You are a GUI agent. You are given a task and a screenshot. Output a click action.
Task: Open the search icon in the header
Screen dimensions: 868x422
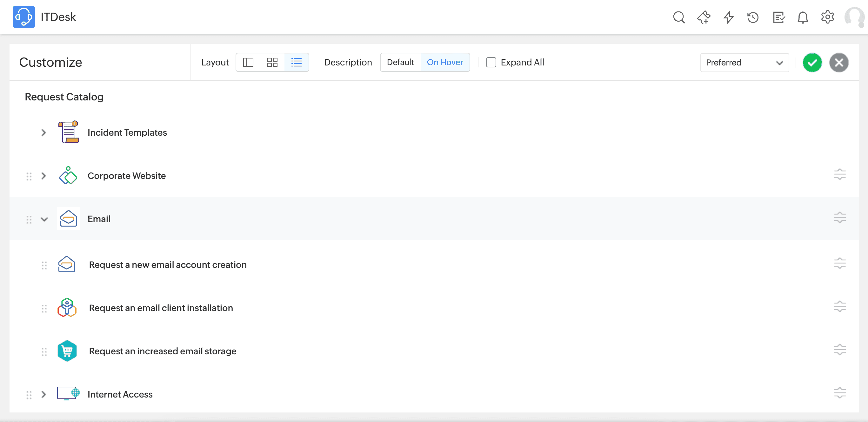(x=679, y=17)
